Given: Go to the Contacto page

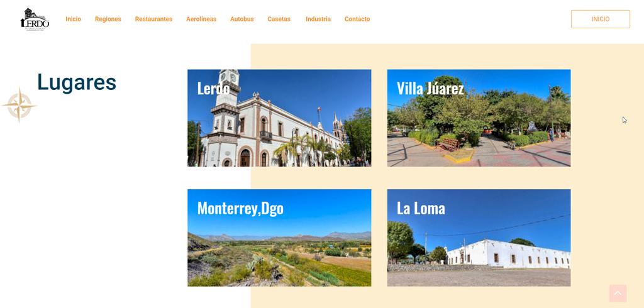Looking at the screenshot, I should [357, 19].
